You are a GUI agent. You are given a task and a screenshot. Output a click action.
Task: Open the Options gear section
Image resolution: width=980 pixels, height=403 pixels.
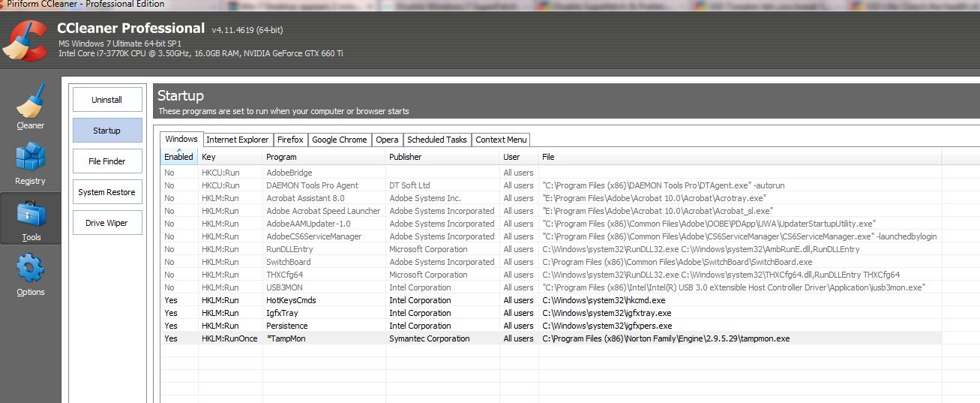pyautogui.click(x=31, y=275)
